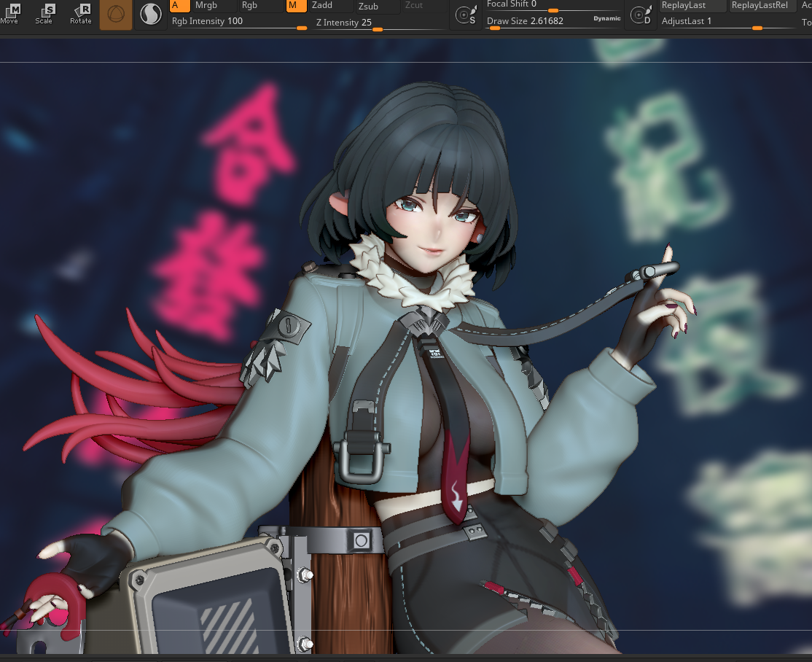Toggle the A material channel button
812x662 pixels.
tap(180, 6)
